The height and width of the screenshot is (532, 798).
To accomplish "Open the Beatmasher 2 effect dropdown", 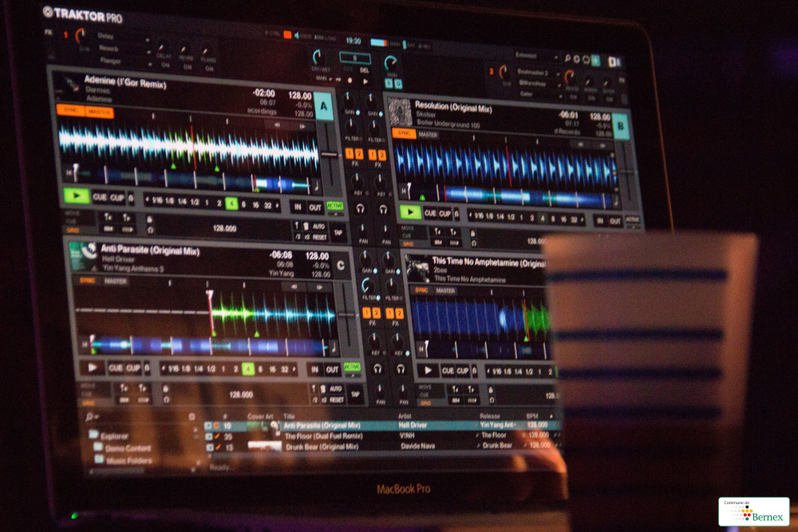I will (559, 74).
